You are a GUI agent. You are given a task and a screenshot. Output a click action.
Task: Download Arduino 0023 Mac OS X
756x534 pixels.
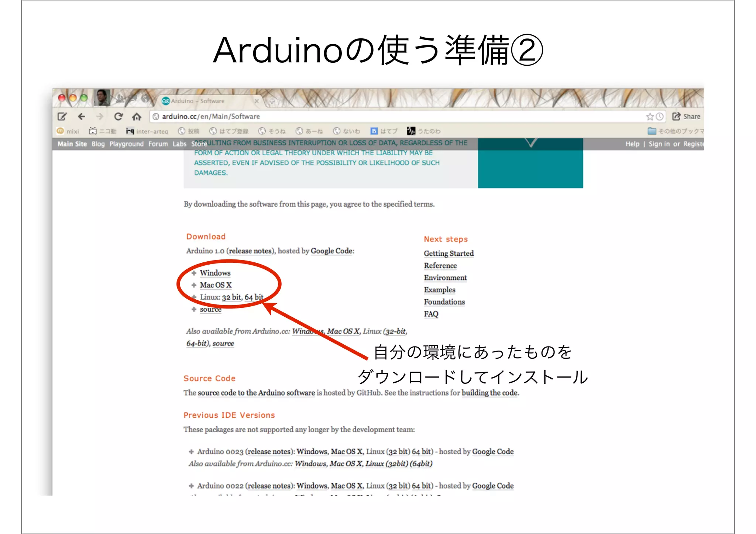pos(347,452)
